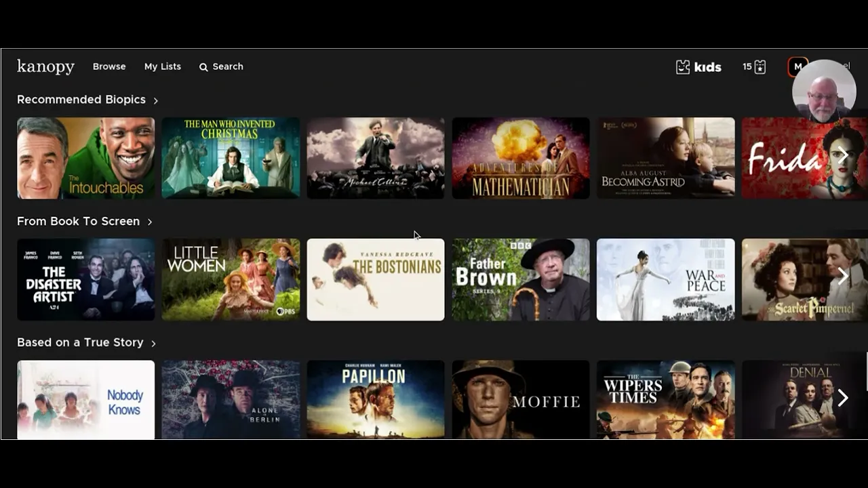Open the Frida film card
This screenshot has width=868, height=488.
(804, 158)
